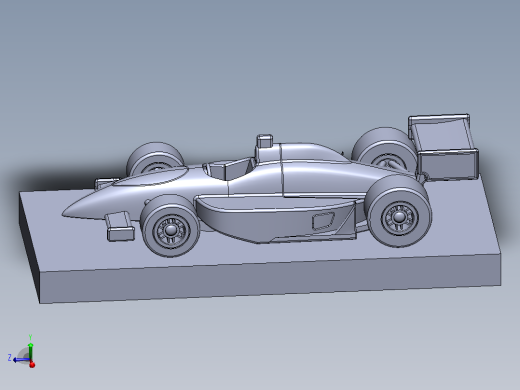Click the green Y axis of the triad

click(31, 351)
